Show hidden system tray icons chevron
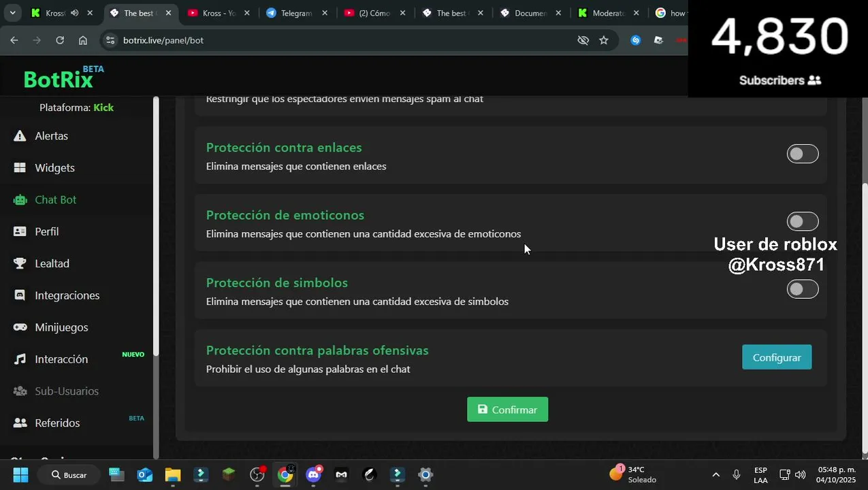Screen dimensions: 868x490 point(716,474)
